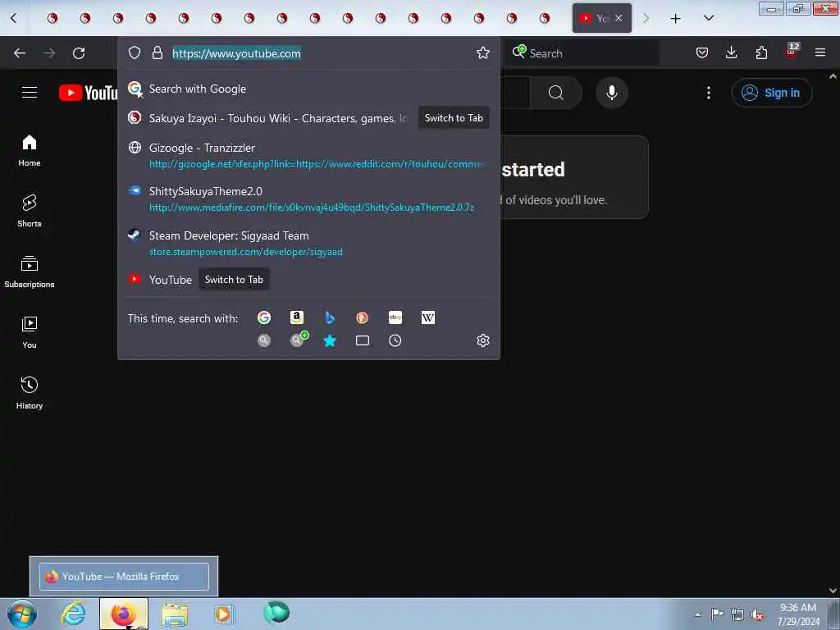Open the muted volume tray icon
The height and width of the screenshot is (630, 840).
[x=757, y=615]
